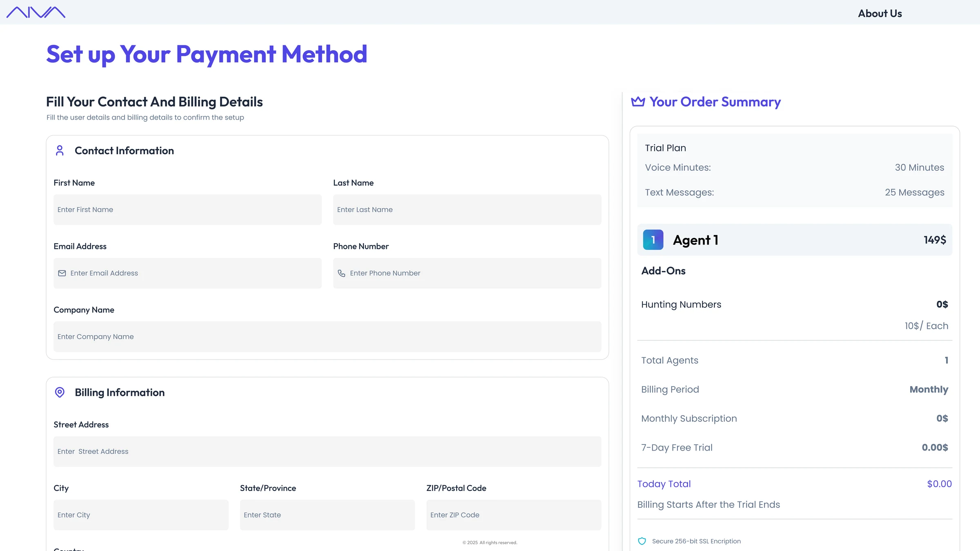The image size is (980, 551).
Task: Click the phone icon in the phone field
Action: pyautogui.click(x=341, y=273)
